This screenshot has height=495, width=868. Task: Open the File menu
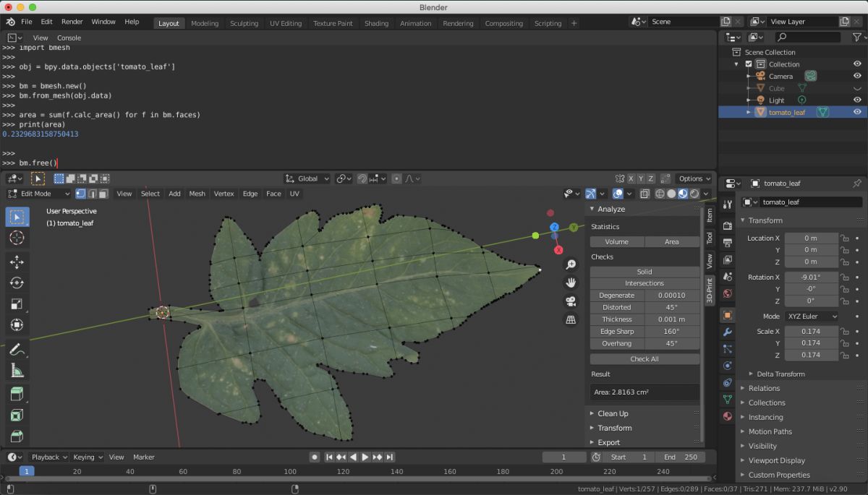pyautogui.click(x=27, y=22)
